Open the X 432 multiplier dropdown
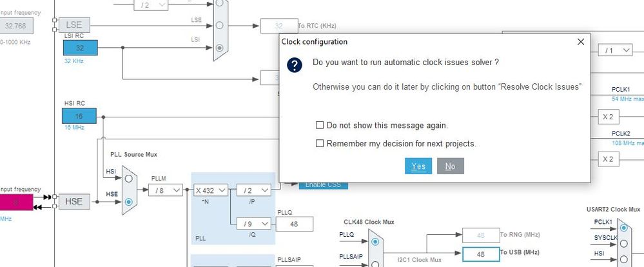Screen dimensions: 644x267 click(x=211, y=190)
